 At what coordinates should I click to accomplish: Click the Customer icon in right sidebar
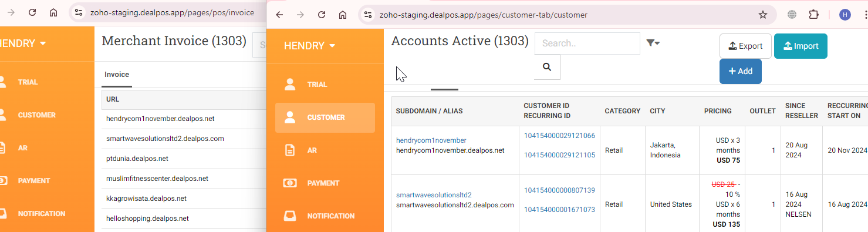290,117
